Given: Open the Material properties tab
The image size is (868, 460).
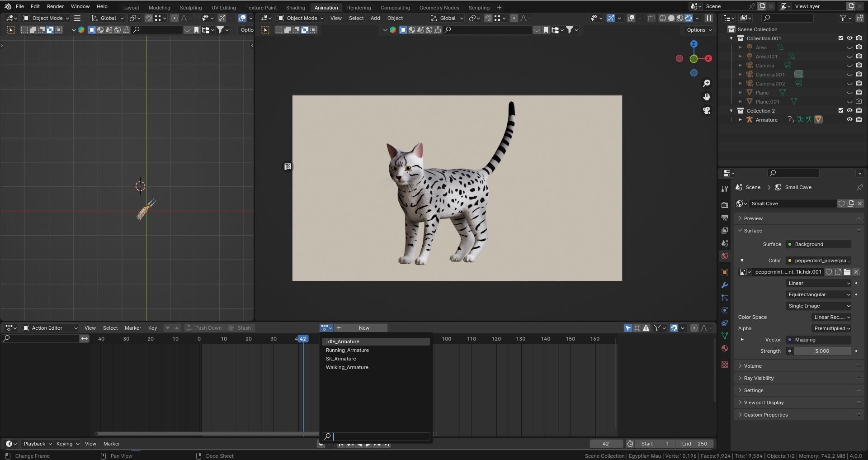Looking at the screenshot, I should pyautogui.click(x=725, y=348).
